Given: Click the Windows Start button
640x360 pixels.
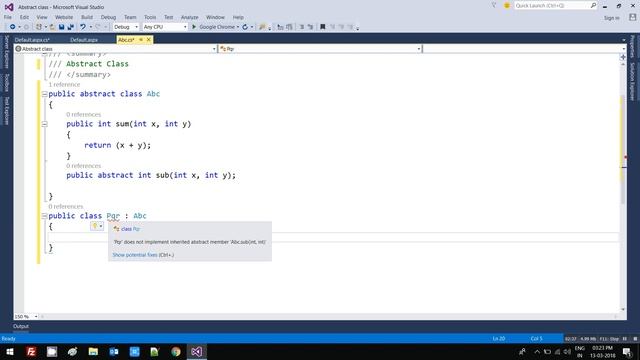Looking at the screenshot, I should 10,351.
